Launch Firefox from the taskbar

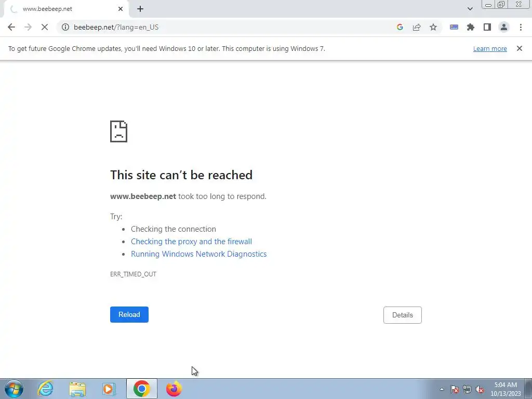pyautogui.click(x=174, y=389)
